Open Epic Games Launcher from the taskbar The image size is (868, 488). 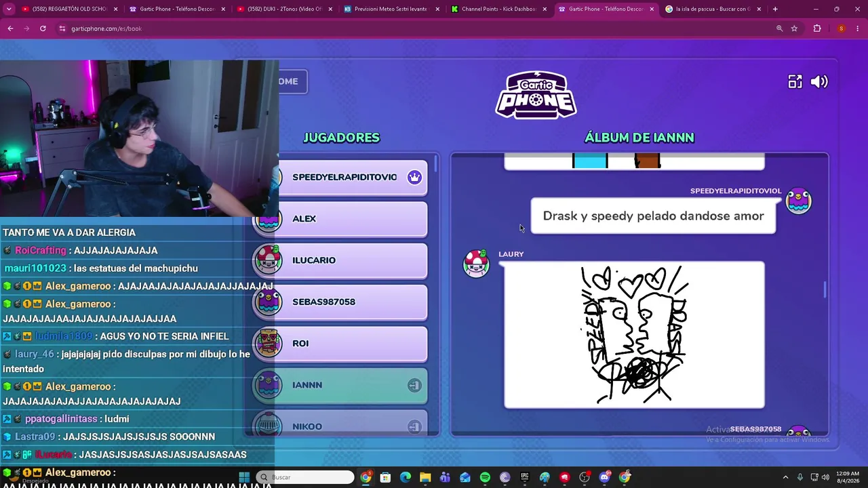pyautogui.click(x=525, y=477)
